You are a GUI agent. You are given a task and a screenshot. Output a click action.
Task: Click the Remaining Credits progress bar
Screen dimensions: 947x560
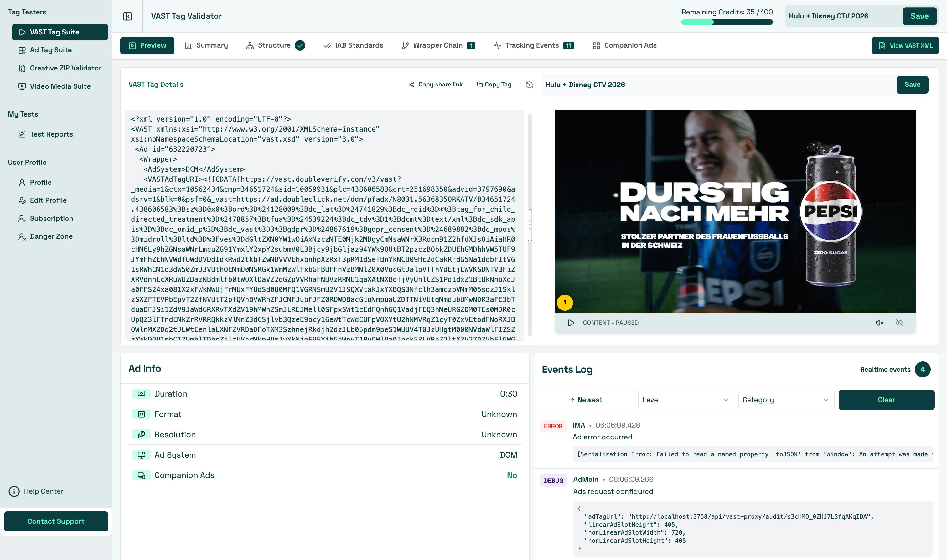(x=727, y=22)
